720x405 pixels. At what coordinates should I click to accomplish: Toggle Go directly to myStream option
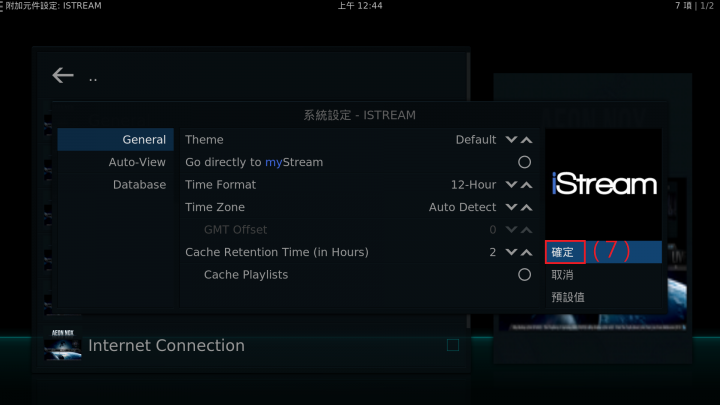524,162
